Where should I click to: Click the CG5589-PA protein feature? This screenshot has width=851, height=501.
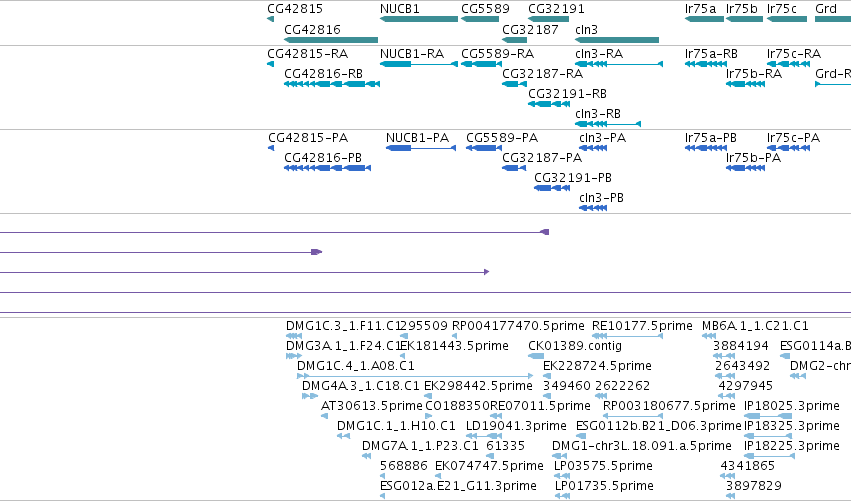(x=484, y=148)
